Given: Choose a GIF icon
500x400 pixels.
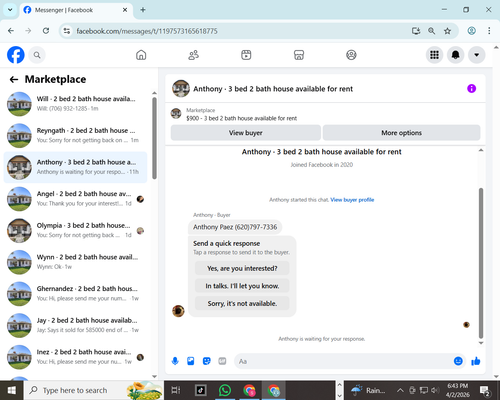Looking at the screenshot, I should pos(222,361).
